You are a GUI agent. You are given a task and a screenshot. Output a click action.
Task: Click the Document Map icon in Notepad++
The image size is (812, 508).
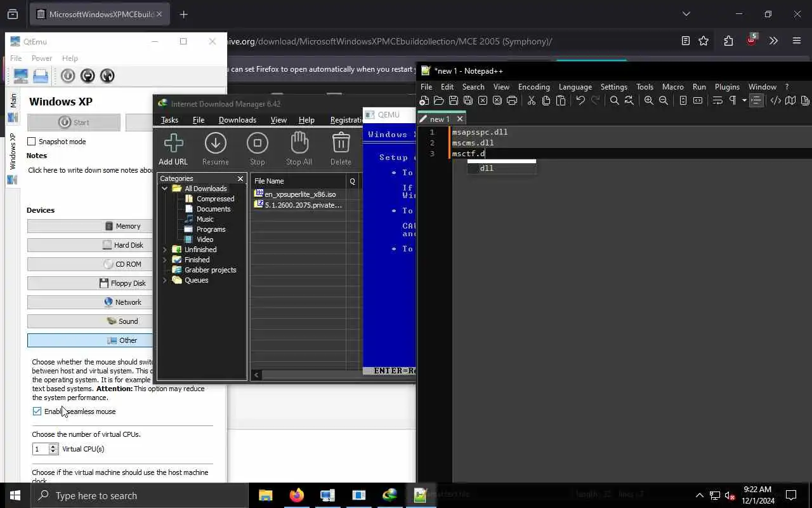pyautogui.click(x=790, y=100)
